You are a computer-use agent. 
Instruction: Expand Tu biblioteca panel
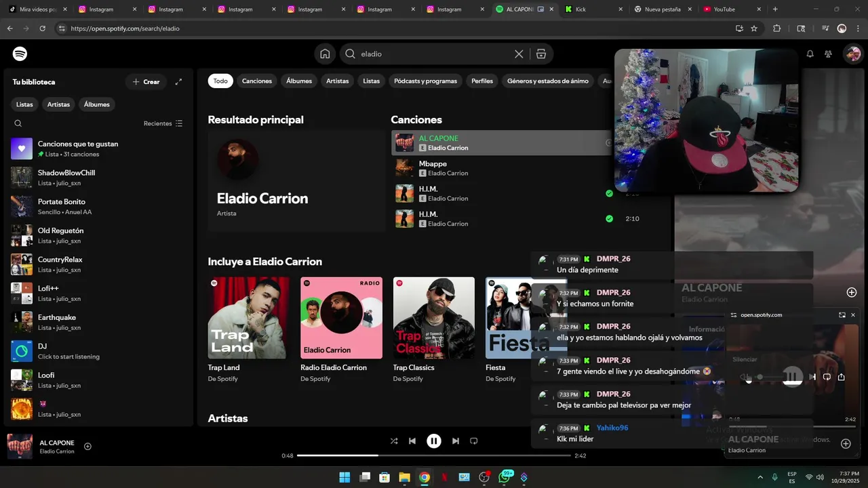(178, 81)
